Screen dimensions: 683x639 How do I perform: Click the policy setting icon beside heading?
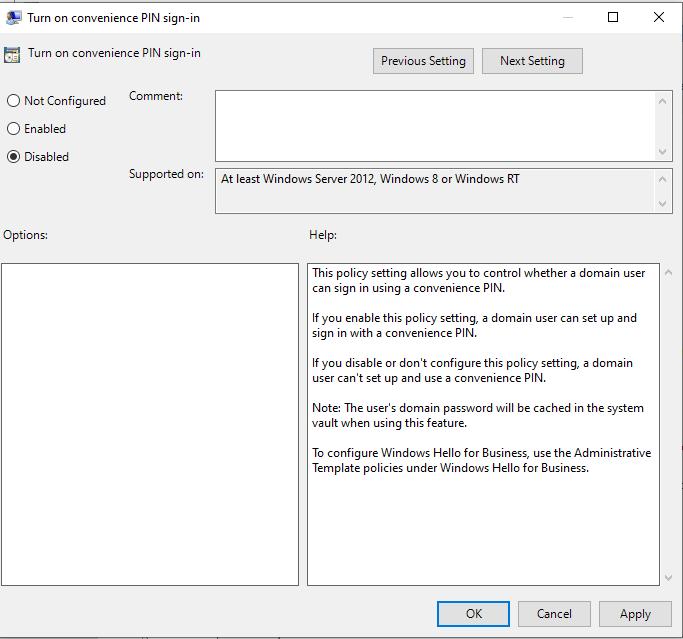click(x=12, y=54)
